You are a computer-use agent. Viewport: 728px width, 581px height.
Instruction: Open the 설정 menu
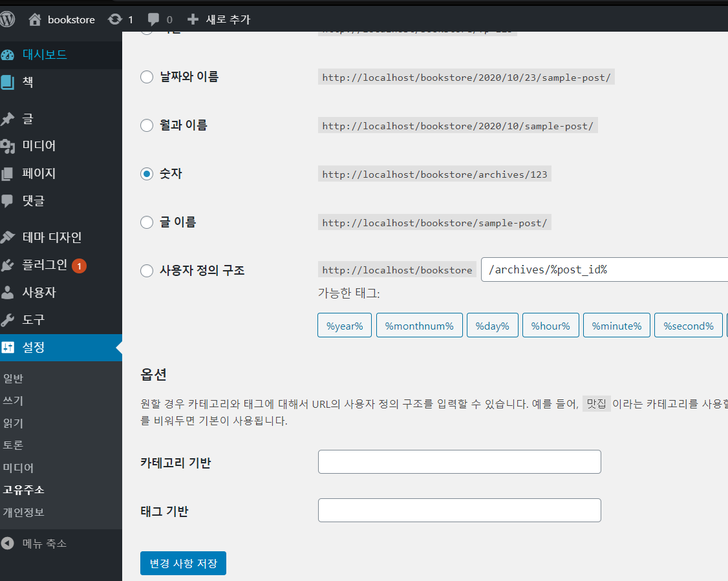point(61,347)
